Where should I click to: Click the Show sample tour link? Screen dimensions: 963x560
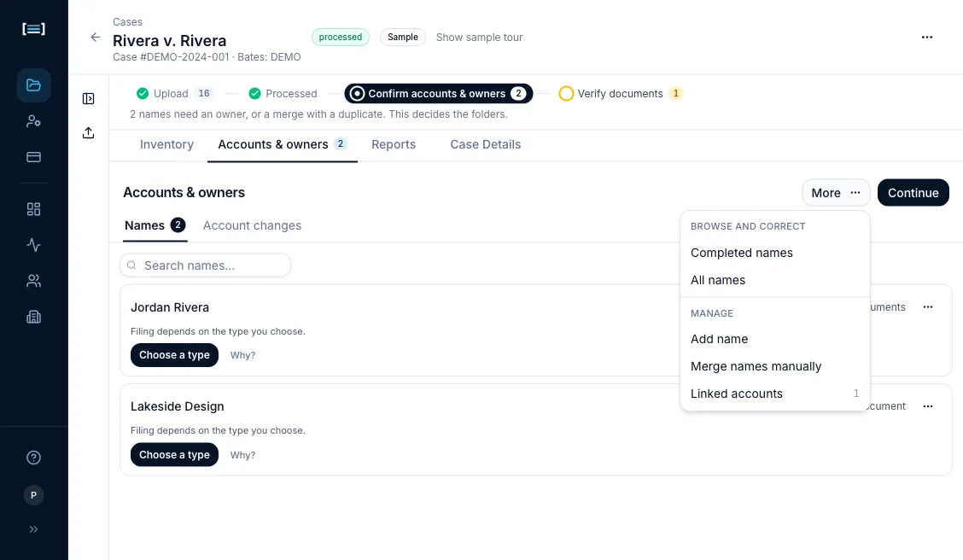(x=479, y=38)
